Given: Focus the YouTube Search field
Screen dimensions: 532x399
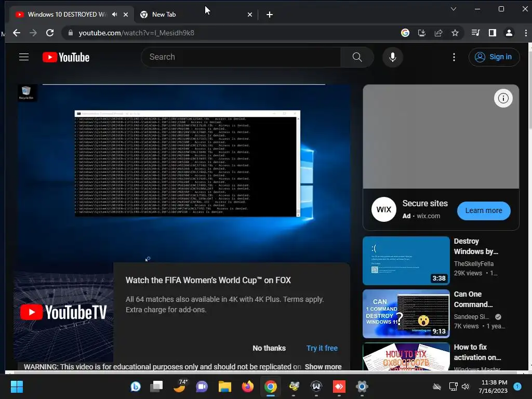Looking at the screenshot, I should pos(241,57).
